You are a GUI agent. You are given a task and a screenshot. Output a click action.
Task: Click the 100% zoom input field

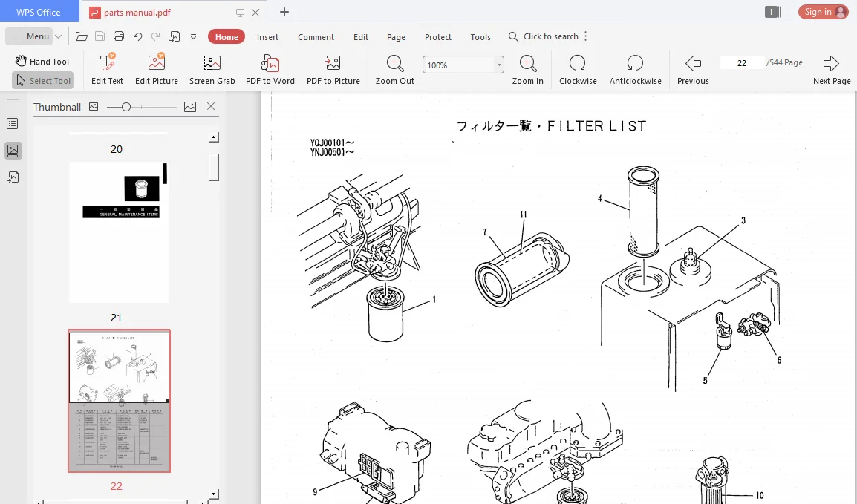458,65
